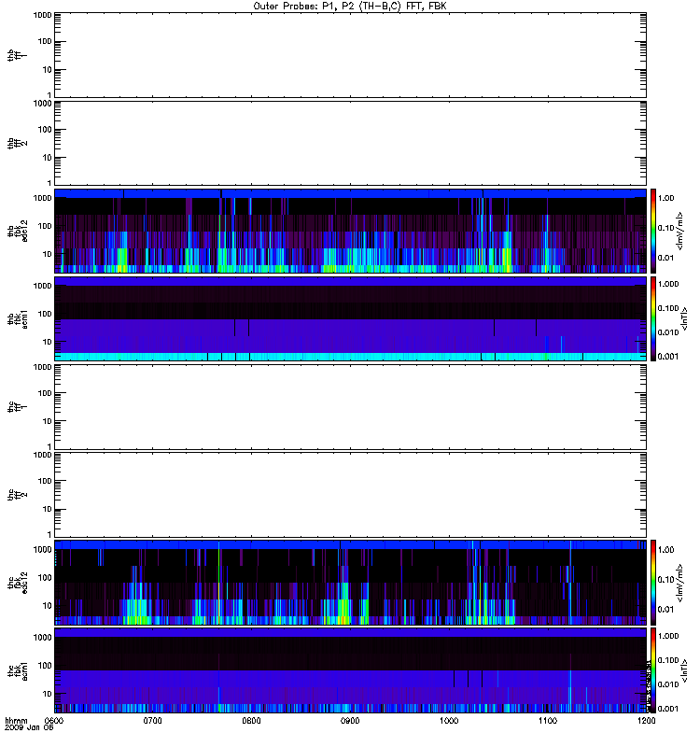The image size is (700, 747).
Task: Click the color bar beside thc fbk edc12 panel
Action: [653, 583]
